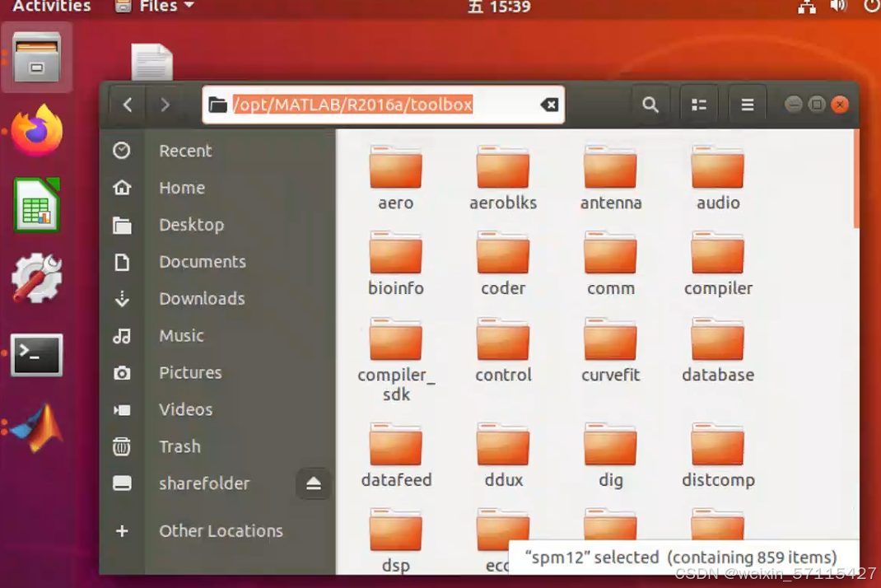Select Downloads in the sidebar
This screenshot has height=588, width=881.
point(202,298)
